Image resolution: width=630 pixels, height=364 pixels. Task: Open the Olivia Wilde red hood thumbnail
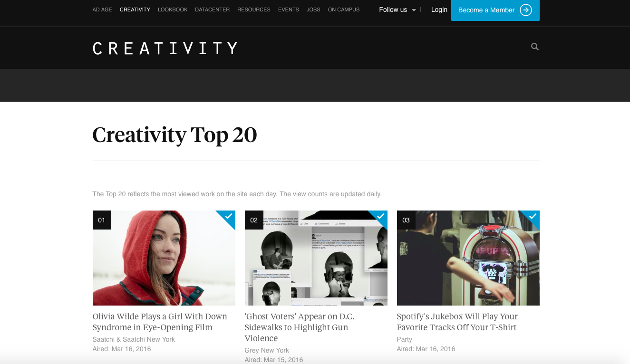[x=164, y=258]
